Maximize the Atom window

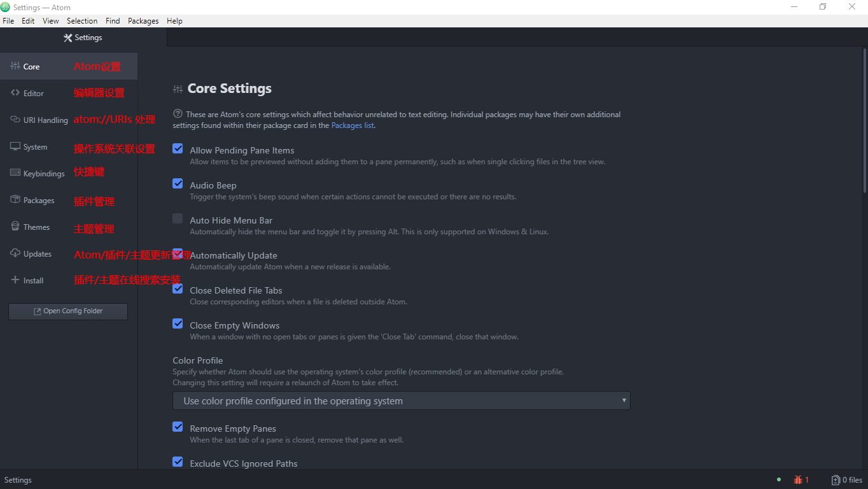[x=823, y=7]
